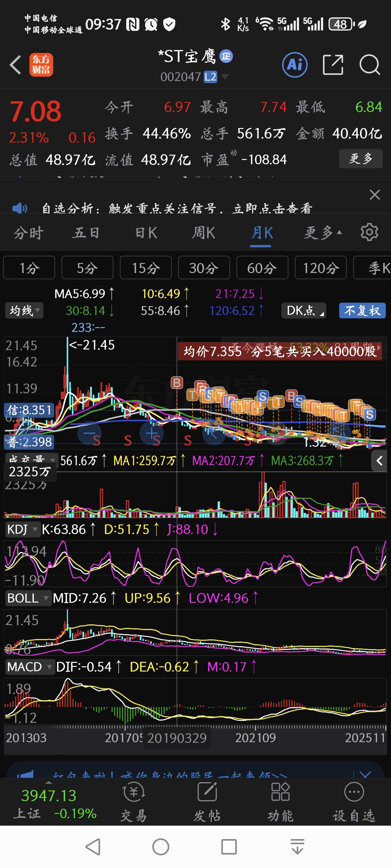391x868 pixels.
Task: Go back using the top-left arrow
Action: [x=16, y=65]
